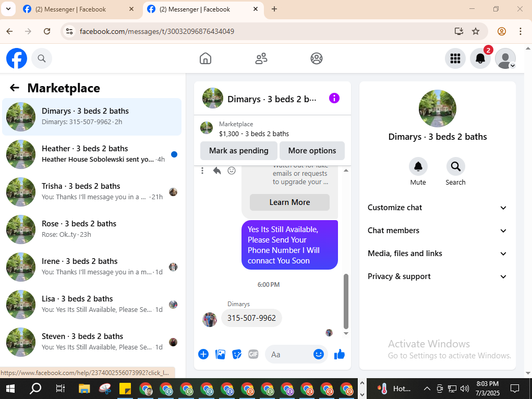
Task: React to message with the smiley icon
Action: pyautogui.click(x=232, y=171)
